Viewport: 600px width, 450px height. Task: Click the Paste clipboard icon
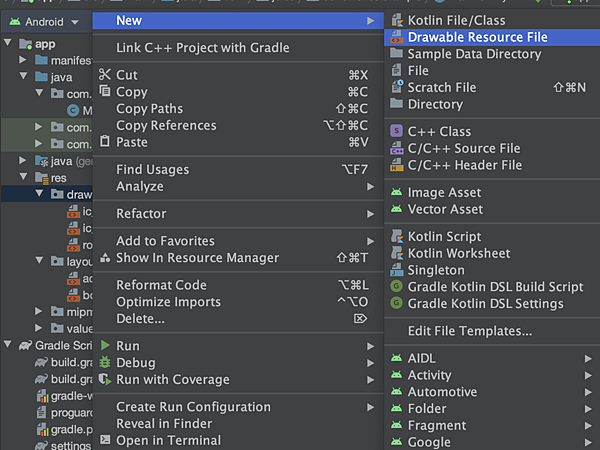(x=105, y=141)
